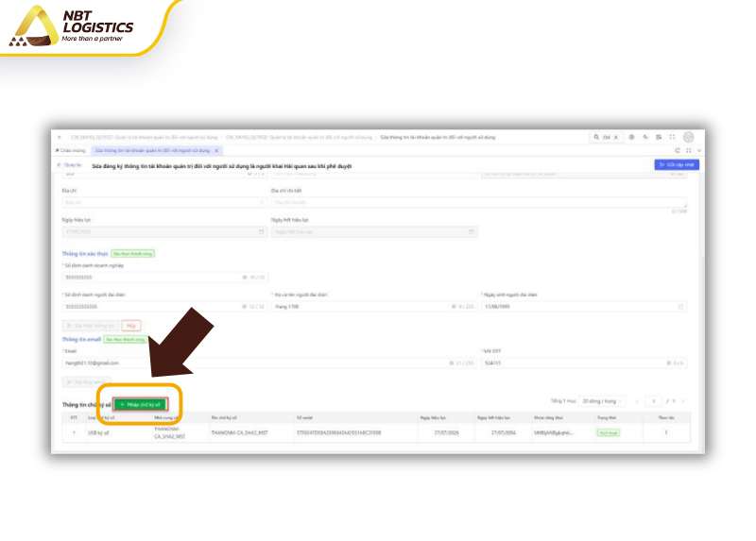Close the Sửa thông tin tài khoản tab
Image resolution: width=756 pixels, height=541 pixels.
[216, 151]
